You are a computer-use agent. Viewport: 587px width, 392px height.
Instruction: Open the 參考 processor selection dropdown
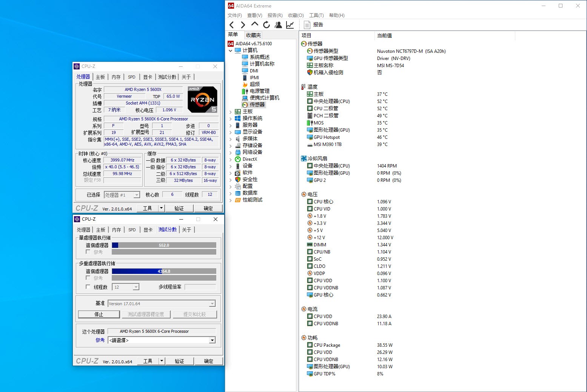pos(212,340)
